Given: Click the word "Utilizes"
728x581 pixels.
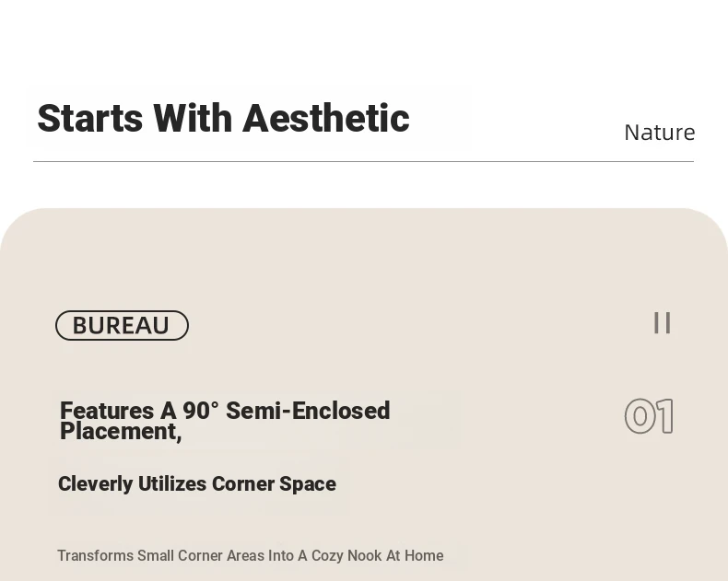Looking at the screenshot, I should coord(172,484).
